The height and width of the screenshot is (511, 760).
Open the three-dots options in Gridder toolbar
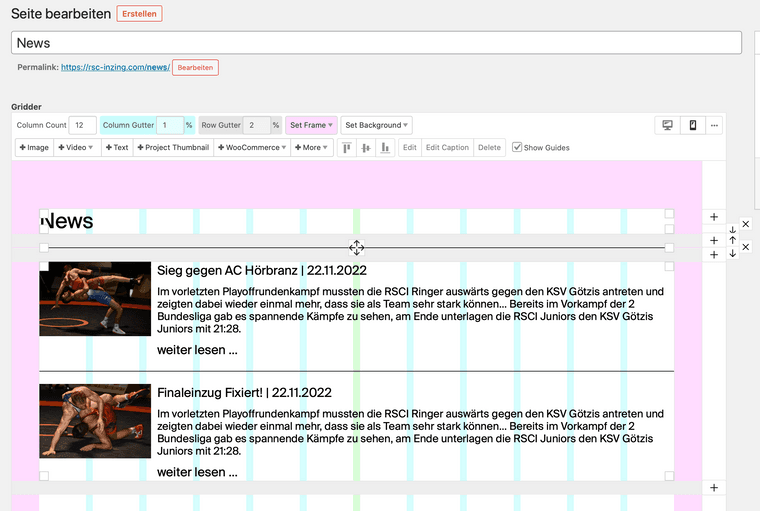pos(714,125)
